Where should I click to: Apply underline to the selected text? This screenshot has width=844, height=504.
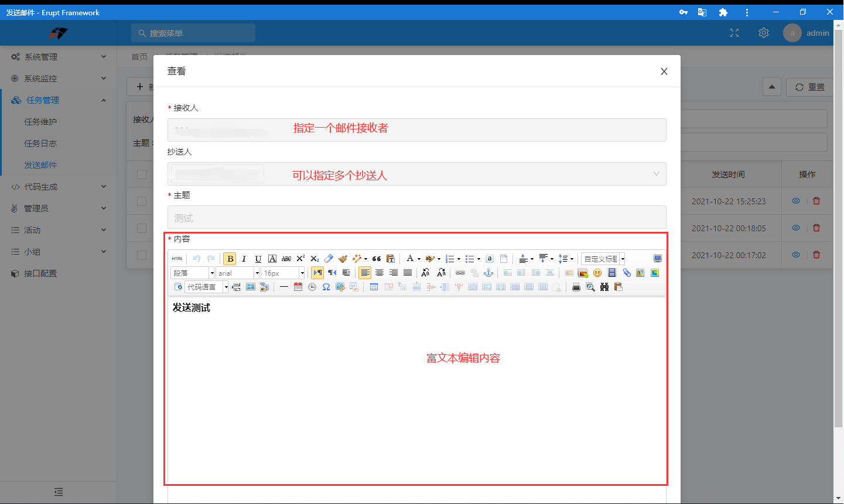(x=258, y=259)
